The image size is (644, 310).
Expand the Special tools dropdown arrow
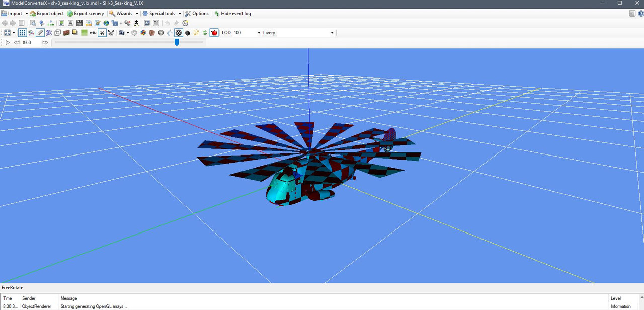click(x=179, y=14)
